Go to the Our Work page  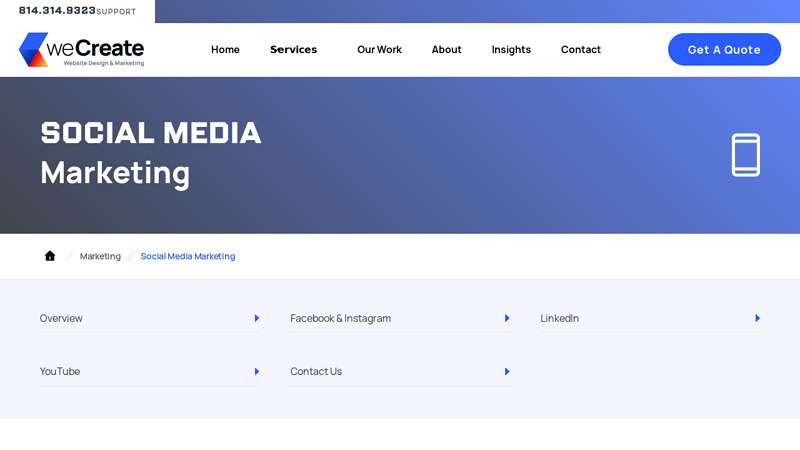(x=379, y=49)
